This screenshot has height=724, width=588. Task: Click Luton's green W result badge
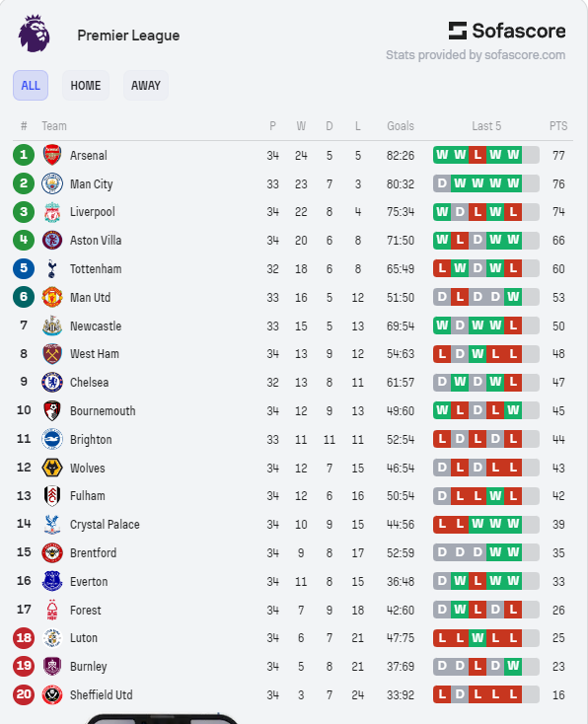pos(478,637)
